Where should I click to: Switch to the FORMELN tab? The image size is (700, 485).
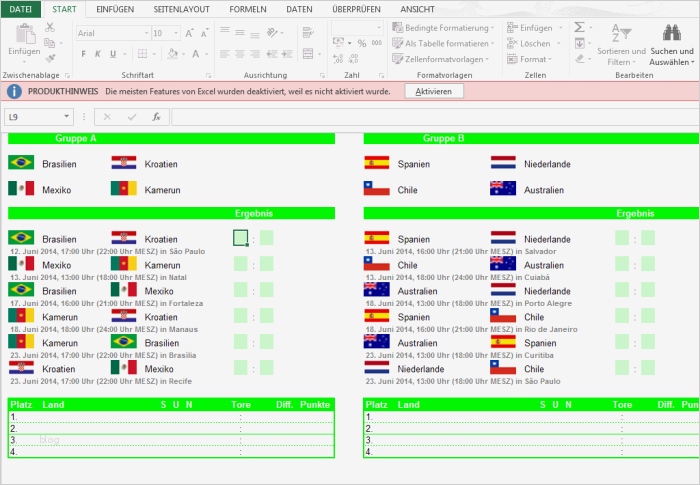[x=248, y=9]
